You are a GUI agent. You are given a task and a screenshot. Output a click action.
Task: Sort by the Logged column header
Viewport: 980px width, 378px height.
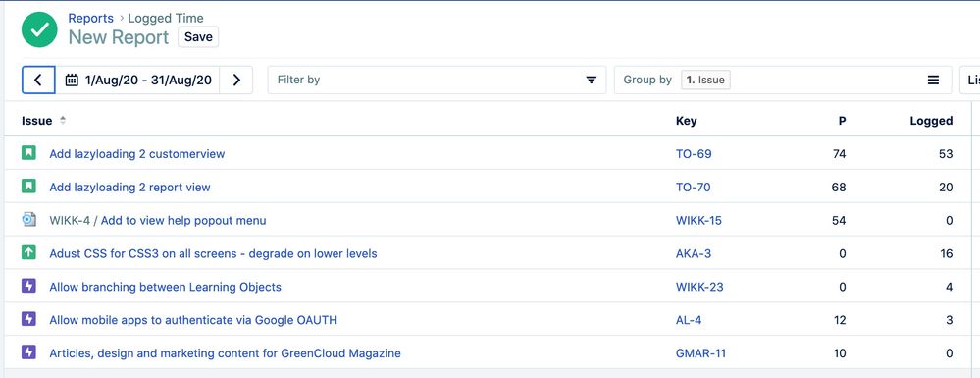point(931,121)
